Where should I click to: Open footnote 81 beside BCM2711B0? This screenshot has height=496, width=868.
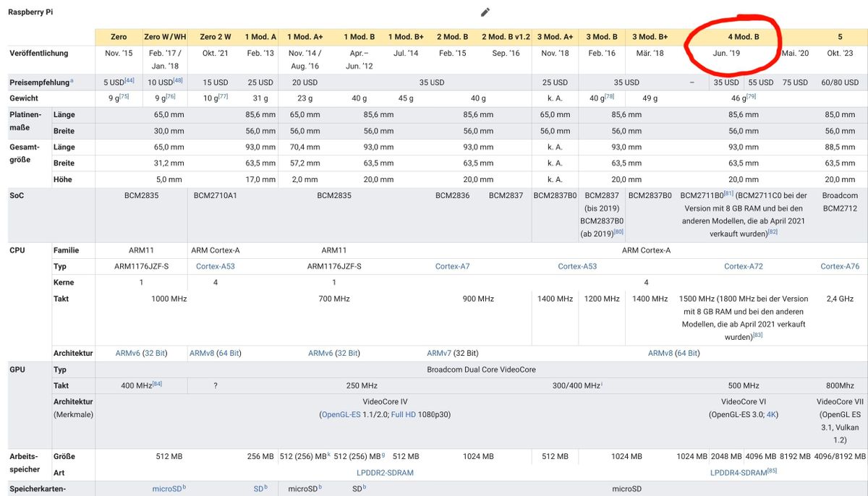(x=729, y=193)
